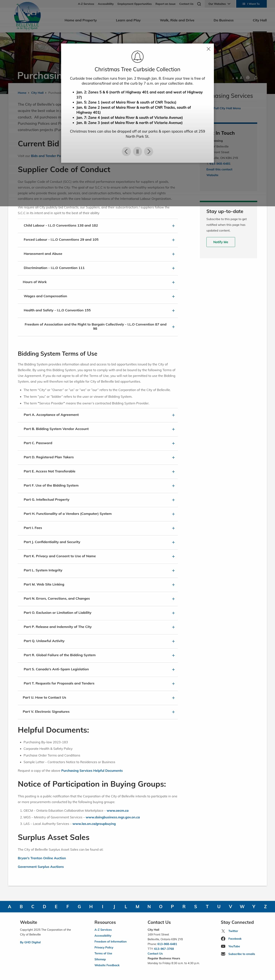The image size is (275, 980).
Task: Open the I Want To menu
Action: [x=251, y=4]
